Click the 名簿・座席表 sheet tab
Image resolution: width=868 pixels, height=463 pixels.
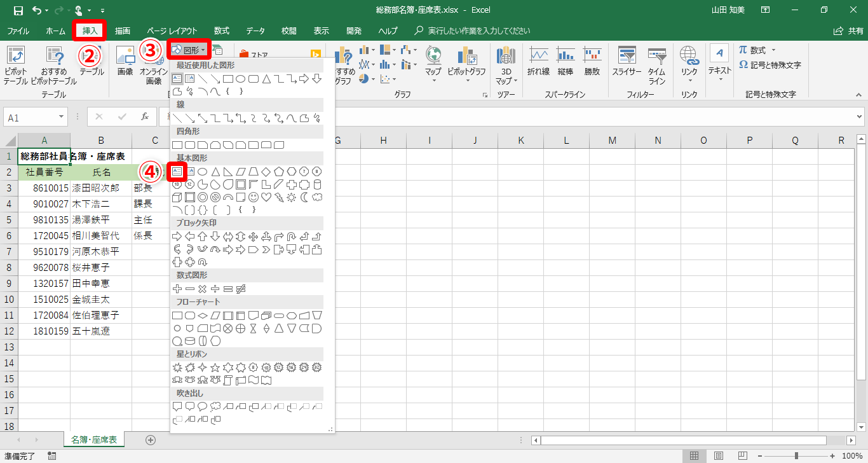(95, 439)
